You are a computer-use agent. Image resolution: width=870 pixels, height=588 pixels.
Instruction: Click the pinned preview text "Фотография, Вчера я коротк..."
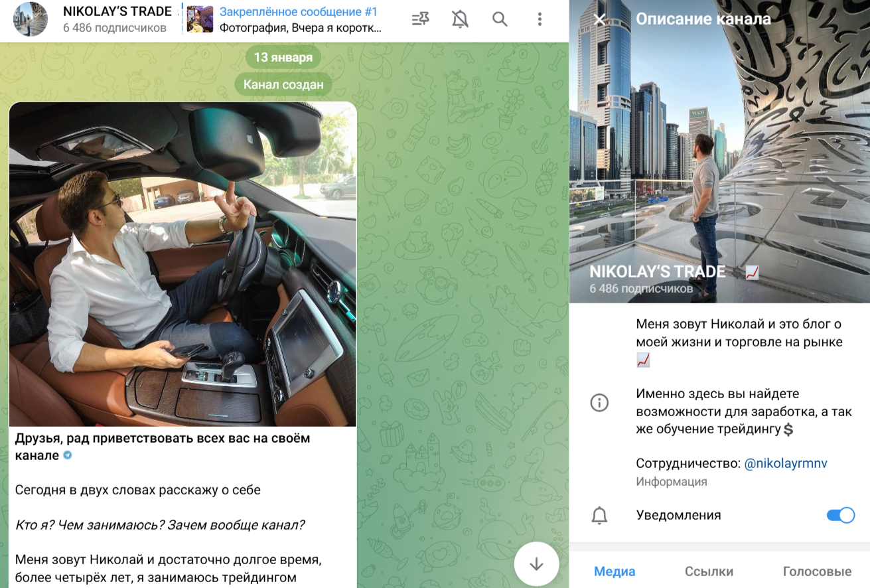301,28
